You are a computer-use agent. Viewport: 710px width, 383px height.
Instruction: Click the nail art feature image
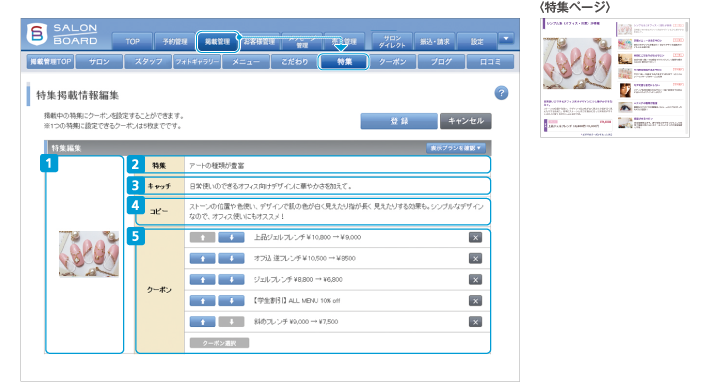click(89, 254)
